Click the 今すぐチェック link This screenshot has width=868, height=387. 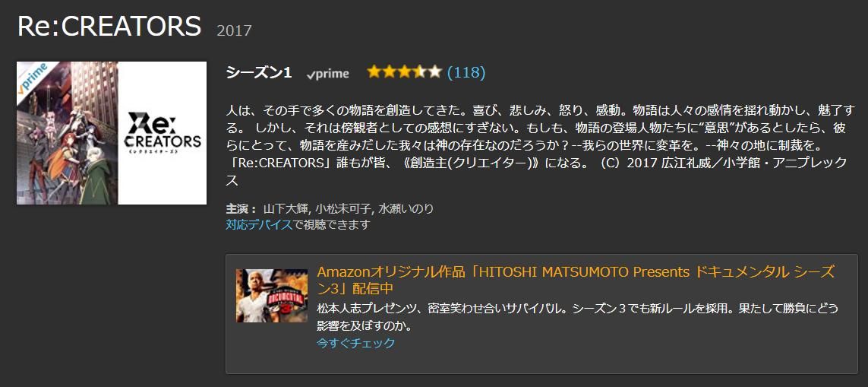tap(356, 343)
